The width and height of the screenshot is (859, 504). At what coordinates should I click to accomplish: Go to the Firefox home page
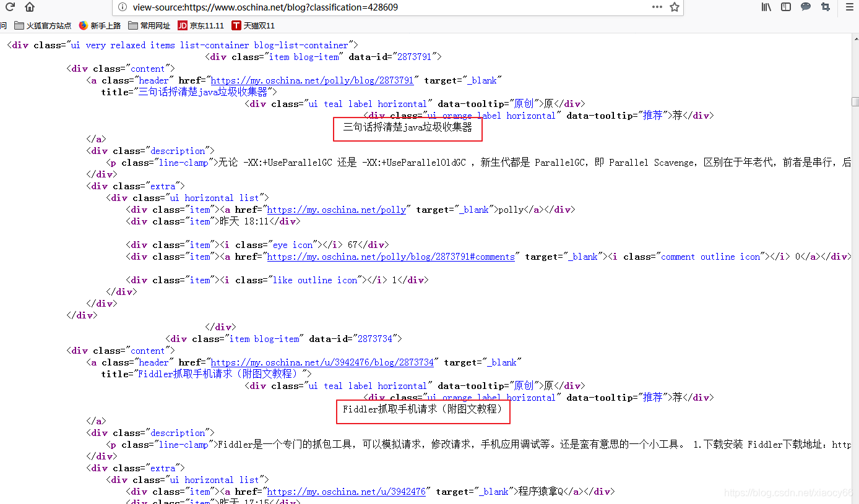(x=30, y=7)
